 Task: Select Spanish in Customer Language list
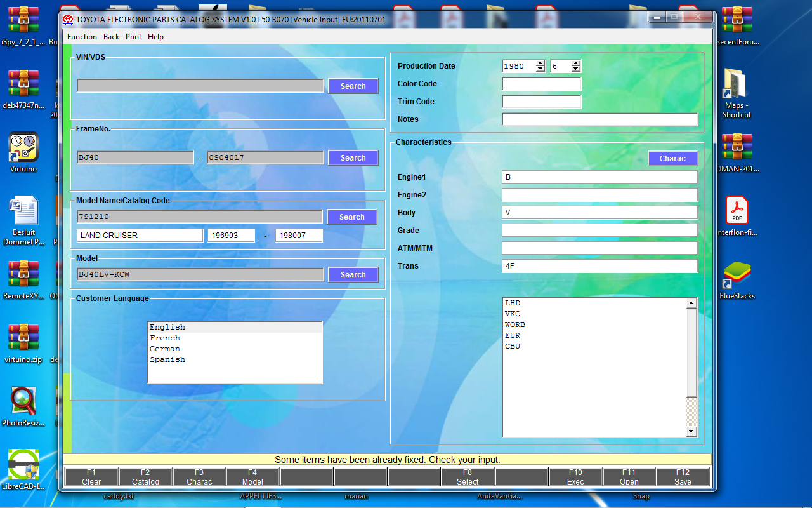point(235,360)
